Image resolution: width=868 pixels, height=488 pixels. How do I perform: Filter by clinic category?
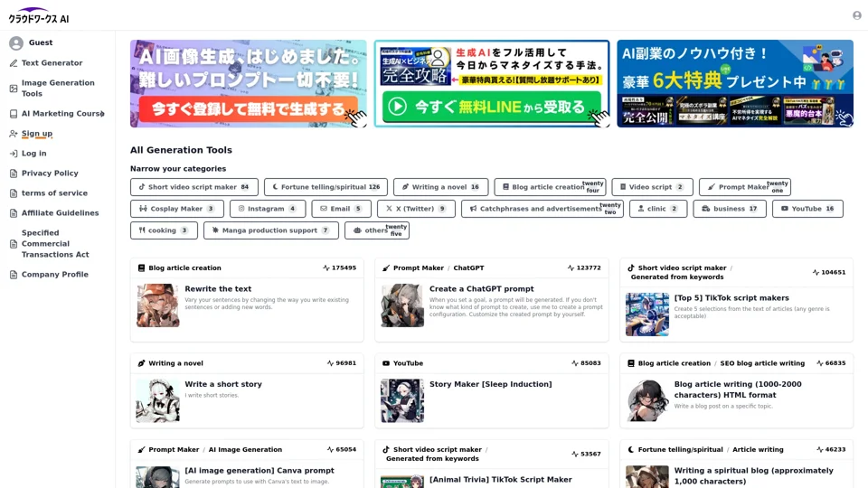[658, 209]
